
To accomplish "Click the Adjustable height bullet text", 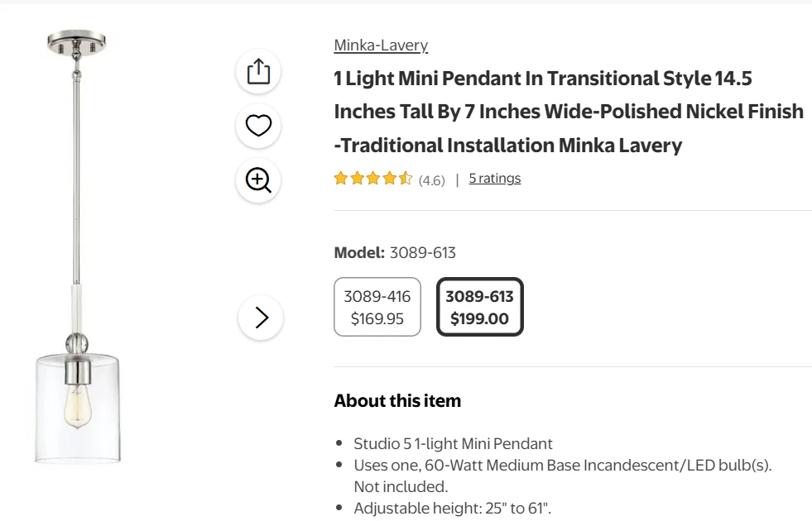I will tap(452, 509).
